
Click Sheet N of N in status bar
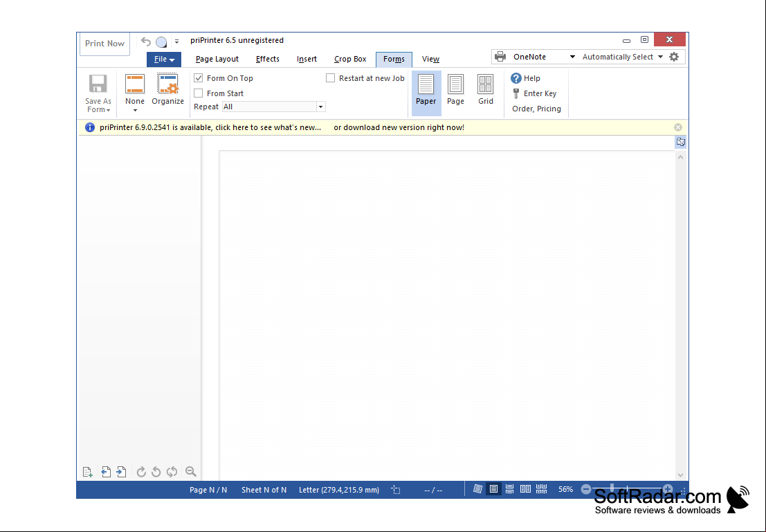264,490
